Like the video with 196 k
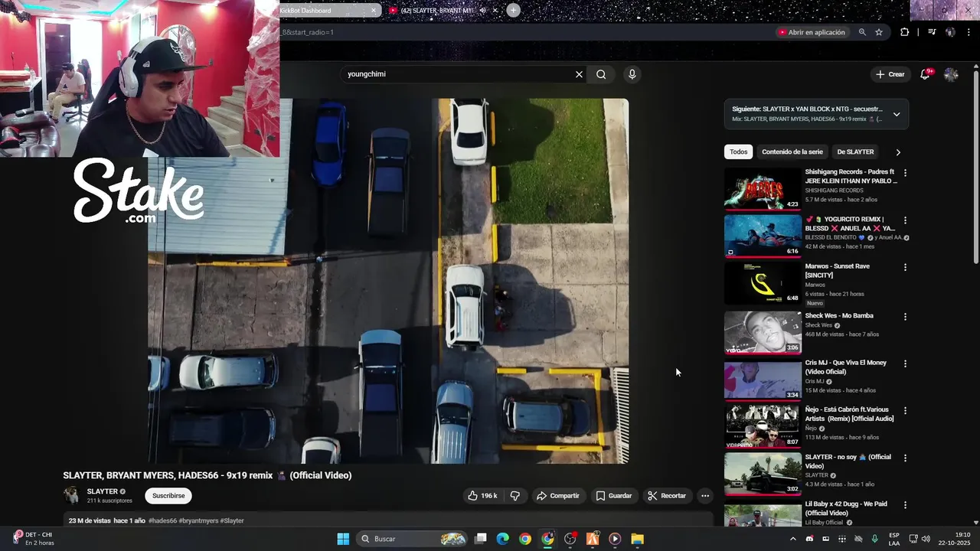Screen dimensions: 980x551 coord(482,496)
